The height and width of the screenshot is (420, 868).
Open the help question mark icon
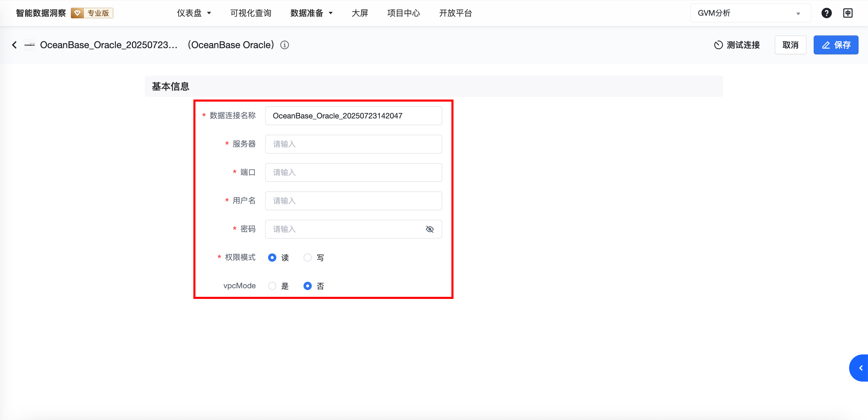tap(826, 13)
